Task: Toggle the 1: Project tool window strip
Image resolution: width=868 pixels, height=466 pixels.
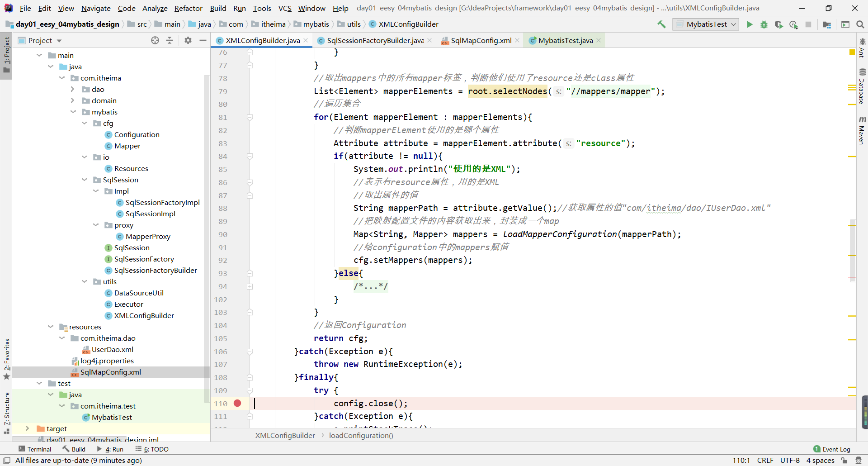Action: point(6,54)
